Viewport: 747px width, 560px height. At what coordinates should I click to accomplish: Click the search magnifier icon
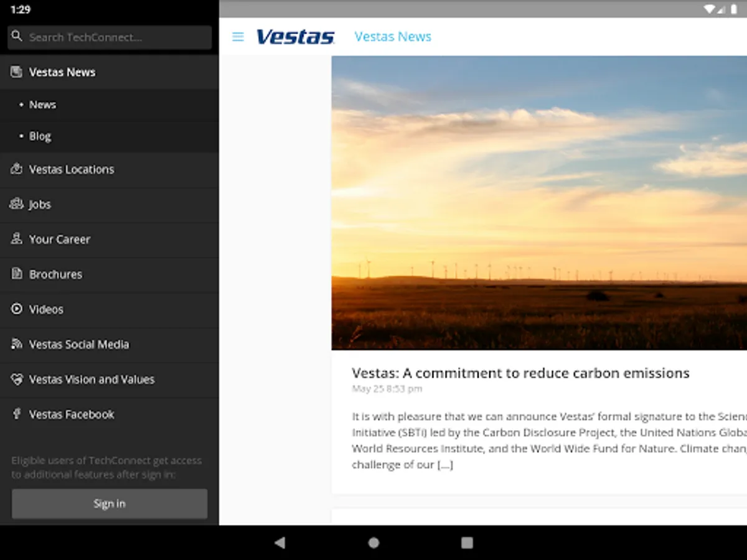point(17,37)
